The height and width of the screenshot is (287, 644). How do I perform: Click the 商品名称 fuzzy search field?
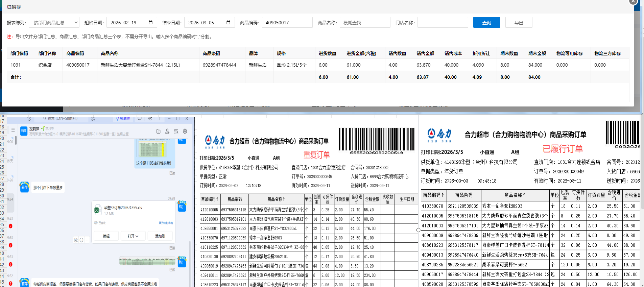pos(365,23)
